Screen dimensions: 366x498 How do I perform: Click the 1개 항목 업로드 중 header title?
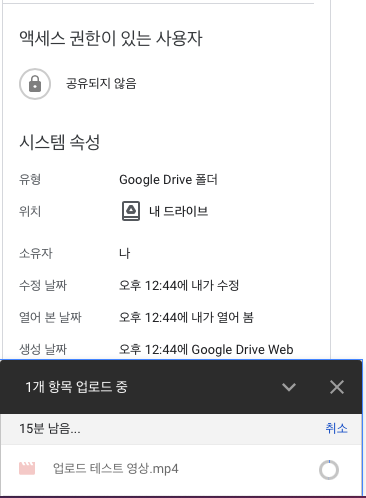(76, 387)
